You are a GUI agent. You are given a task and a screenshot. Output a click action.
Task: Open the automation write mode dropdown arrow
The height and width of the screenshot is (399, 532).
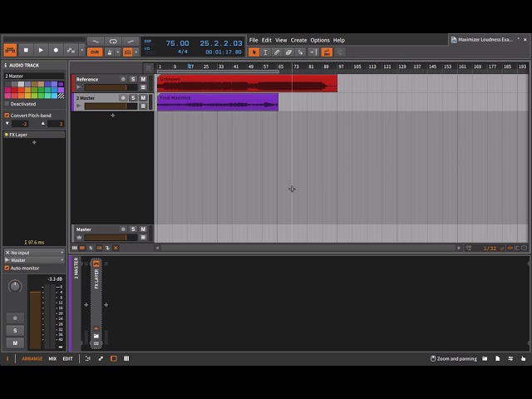coord(81,50)
